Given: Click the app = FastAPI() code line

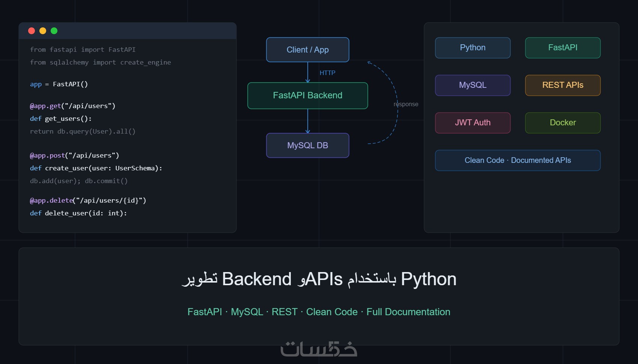Looking at the screenshot, I should (59, 84).
